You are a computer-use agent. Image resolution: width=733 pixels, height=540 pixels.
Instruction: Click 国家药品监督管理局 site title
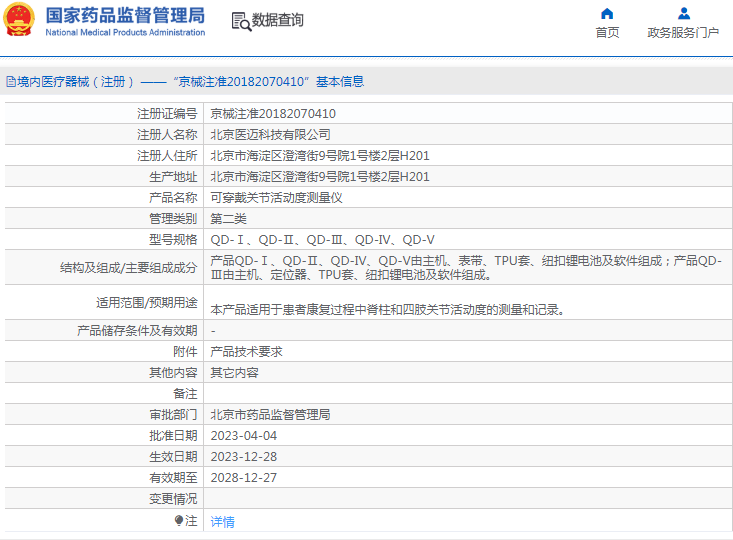pyautogui.click(x=125, y=15)
